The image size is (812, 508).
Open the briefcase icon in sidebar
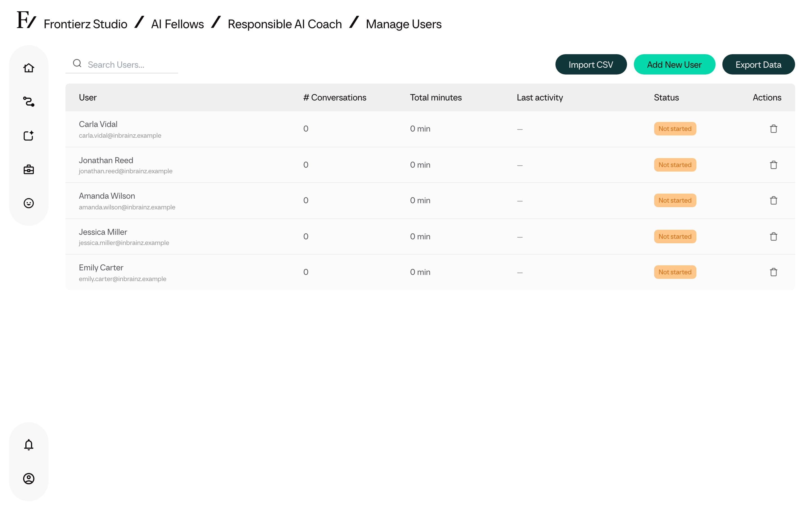coord(28,169)
